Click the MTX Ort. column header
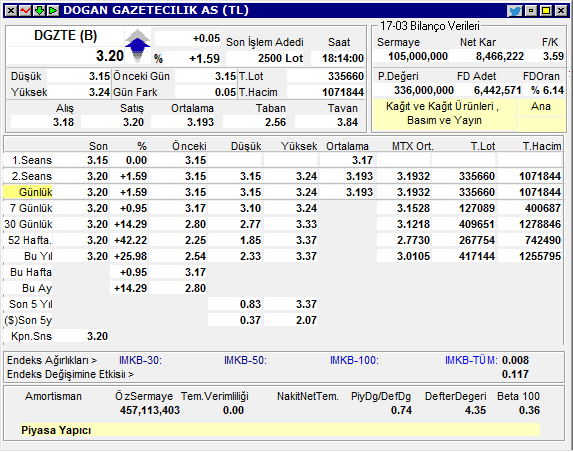573x452 pixels. click(x=413, y=147)
